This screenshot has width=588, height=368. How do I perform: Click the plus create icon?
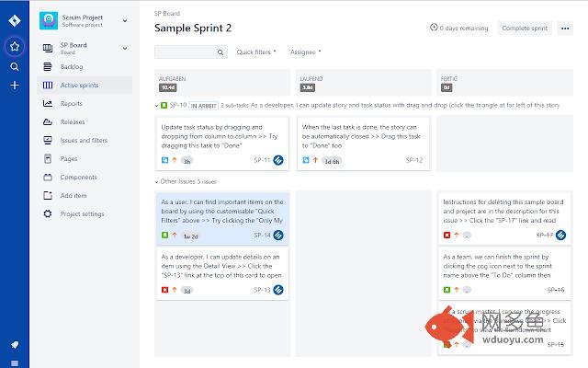click(x=14, y=86)
